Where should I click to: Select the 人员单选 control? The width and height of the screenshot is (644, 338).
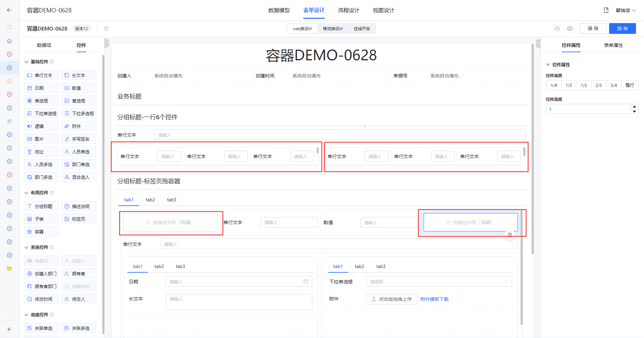tap(78, 152)
